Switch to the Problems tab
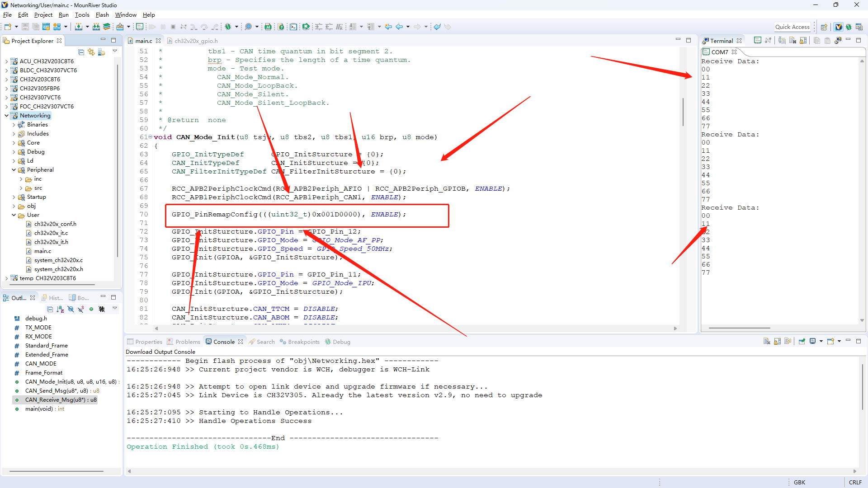 click(187, 342)
